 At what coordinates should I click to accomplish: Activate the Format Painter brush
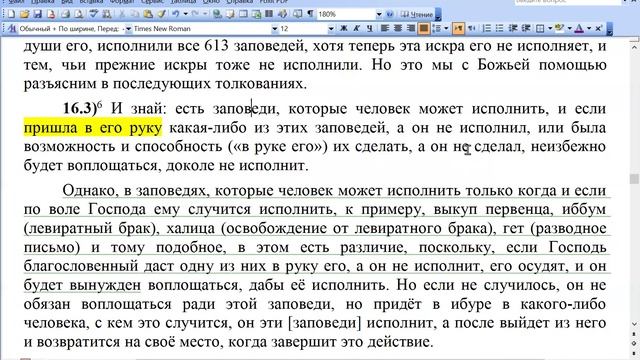(x=162, y=14)
